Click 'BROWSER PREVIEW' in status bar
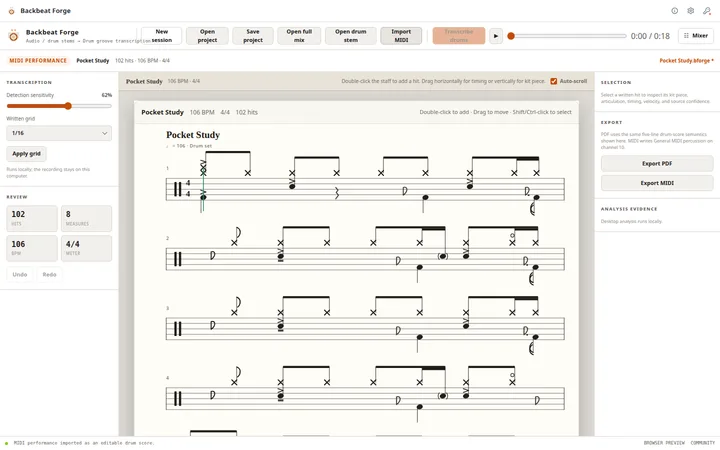 pyautogui.click(x=664, y=443)
